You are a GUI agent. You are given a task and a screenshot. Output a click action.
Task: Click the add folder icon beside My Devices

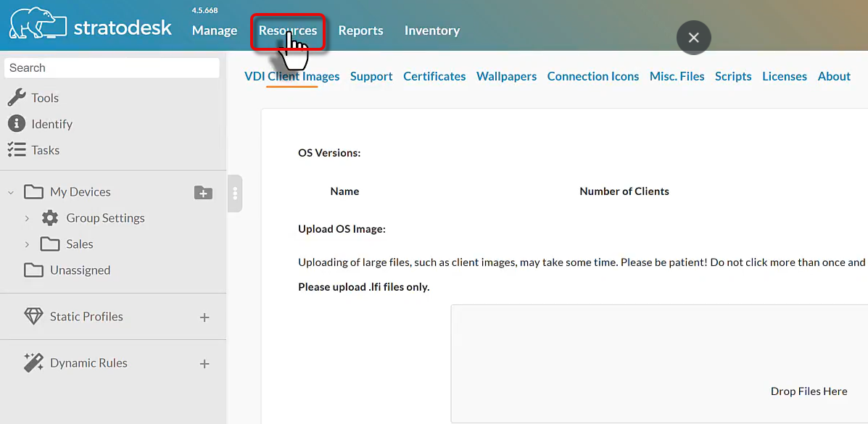pos(203,192)
